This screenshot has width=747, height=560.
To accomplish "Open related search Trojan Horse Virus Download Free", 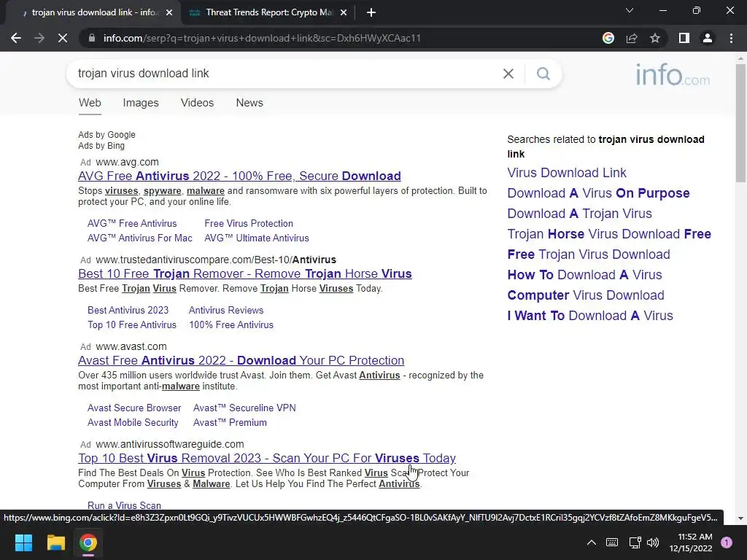I will tap(609, 234).
